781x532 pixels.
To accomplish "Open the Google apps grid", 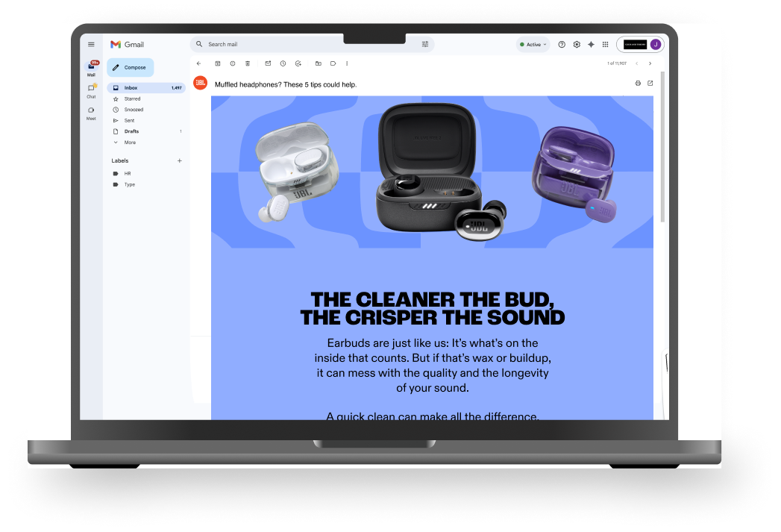I will point(605,44).
